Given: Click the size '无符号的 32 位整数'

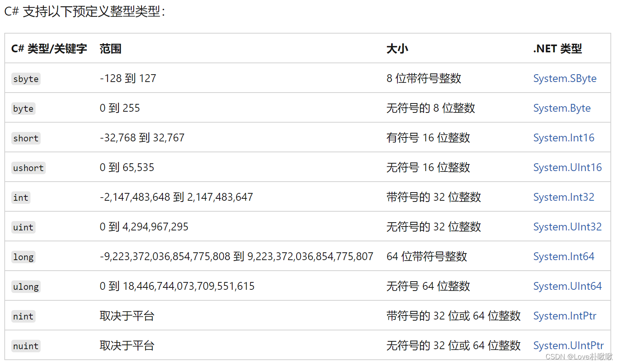Looking at the screenshot, I should pos(434,227).
